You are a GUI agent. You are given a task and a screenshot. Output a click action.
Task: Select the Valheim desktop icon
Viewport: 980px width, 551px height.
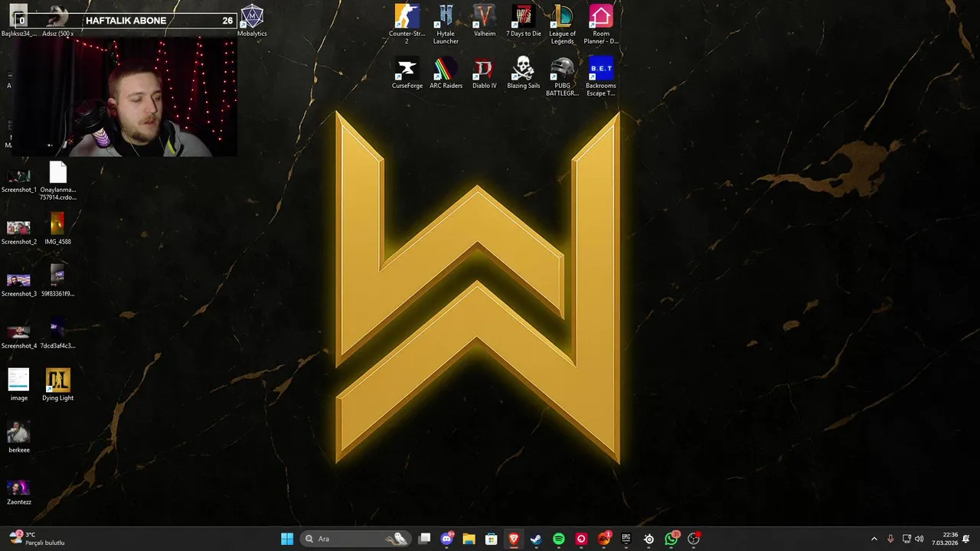tap(484, 21)
